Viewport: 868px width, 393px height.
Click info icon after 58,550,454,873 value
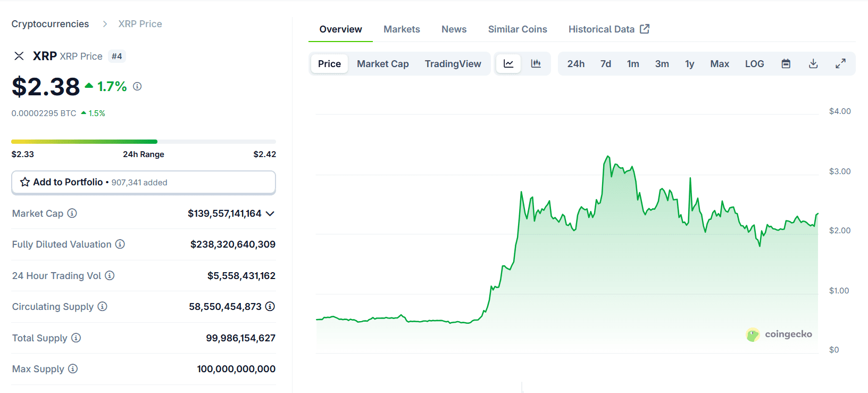tap(270, 306)
